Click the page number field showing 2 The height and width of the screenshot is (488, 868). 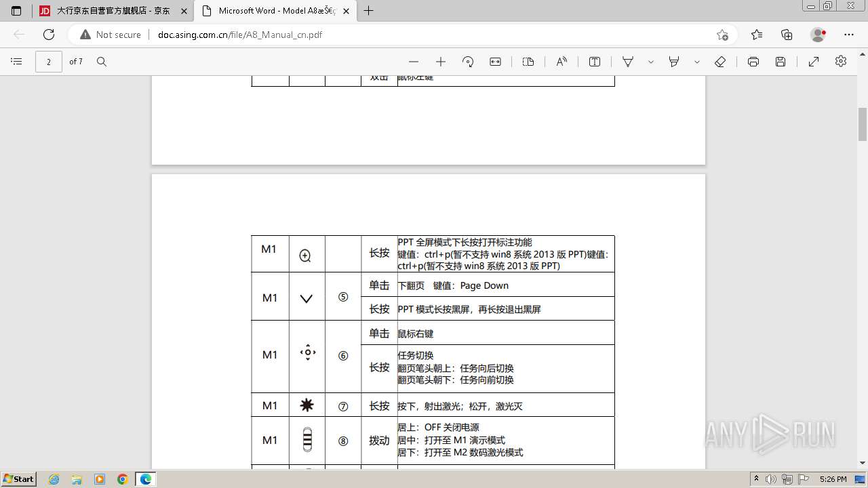(x=49, y=62)
